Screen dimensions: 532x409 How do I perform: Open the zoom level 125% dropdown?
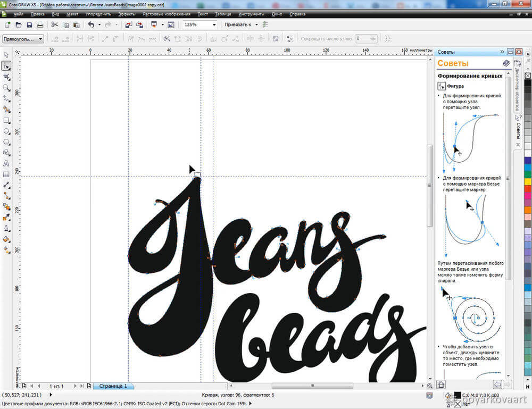[x=214, y=25]
